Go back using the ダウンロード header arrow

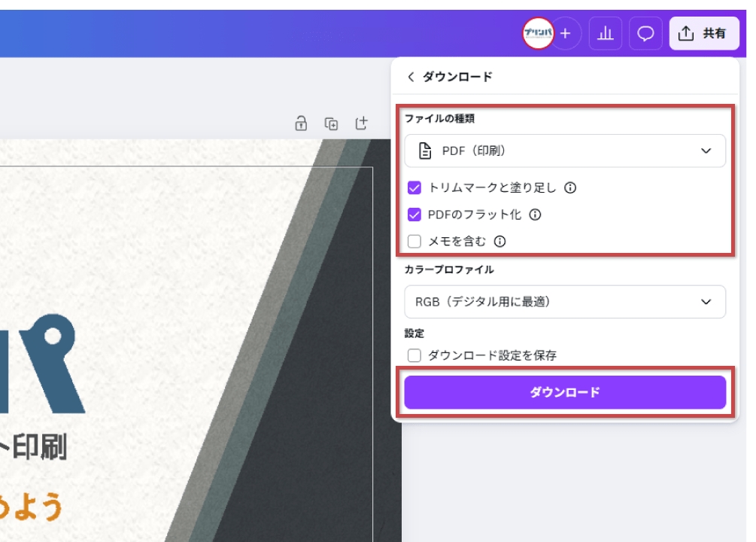pos(411,77)
